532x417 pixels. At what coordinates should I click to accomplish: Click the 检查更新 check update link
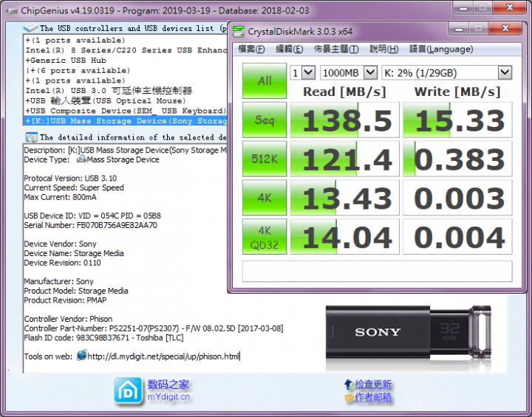click(373, 385)
